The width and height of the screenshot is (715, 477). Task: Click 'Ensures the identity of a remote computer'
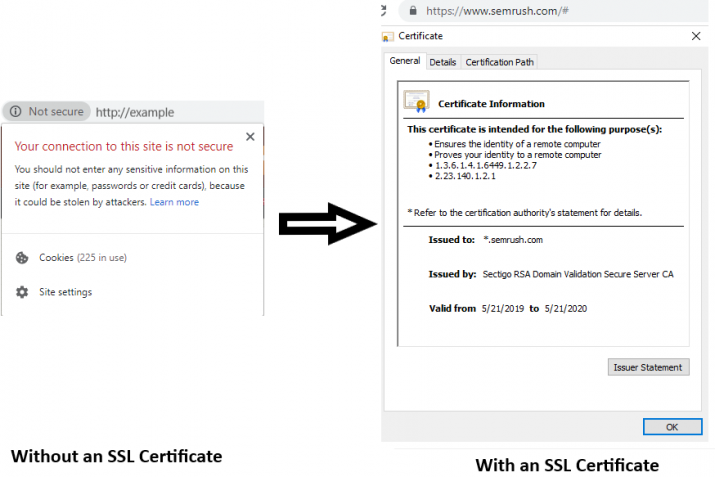click(517, 144)
